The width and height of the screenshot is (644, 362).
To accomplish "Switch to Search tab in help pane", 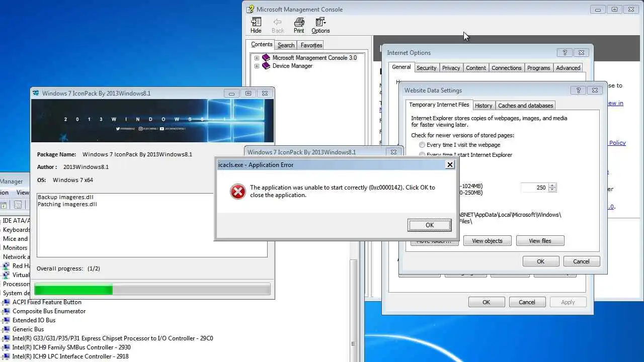I will point(286,45).
